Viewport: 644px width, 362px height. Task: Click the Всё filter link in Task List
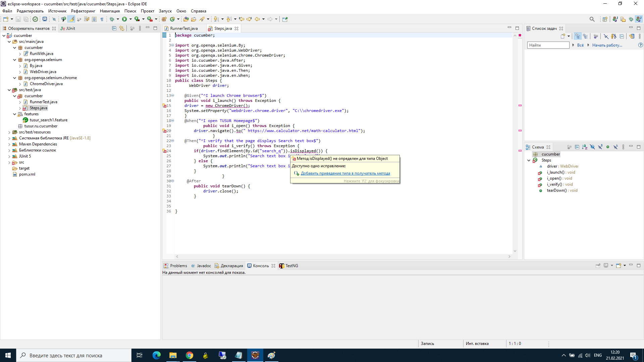580,45
